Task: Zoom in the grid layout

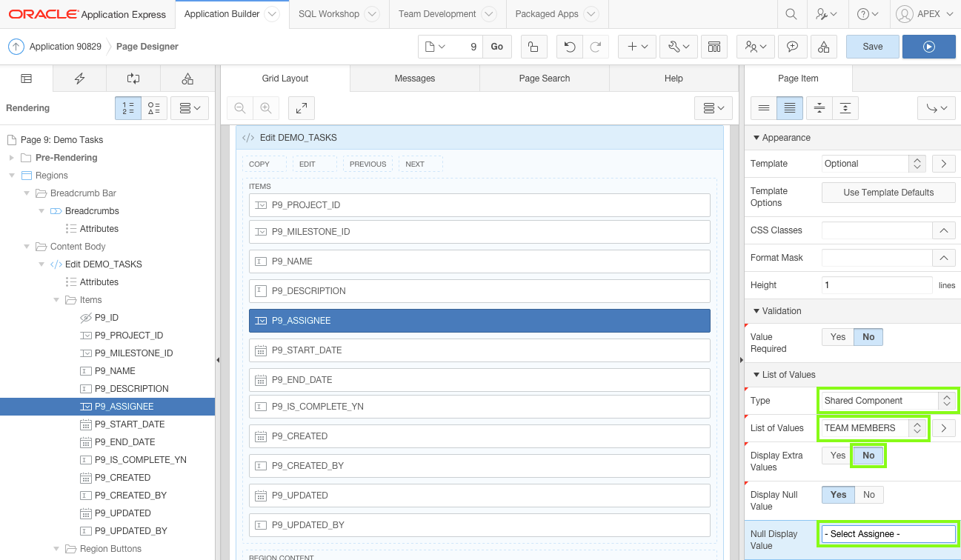Action: point(265,108)
